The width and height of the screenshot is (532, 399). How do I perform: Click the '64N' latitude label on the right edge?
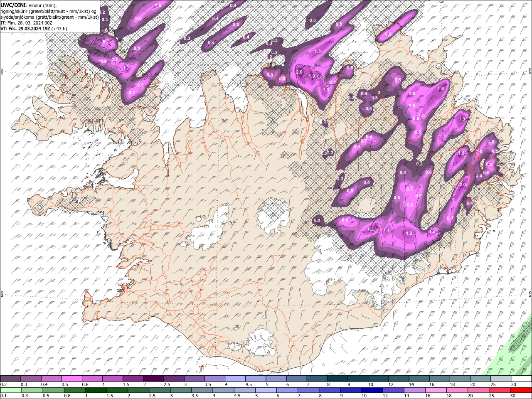coord(530,293)
